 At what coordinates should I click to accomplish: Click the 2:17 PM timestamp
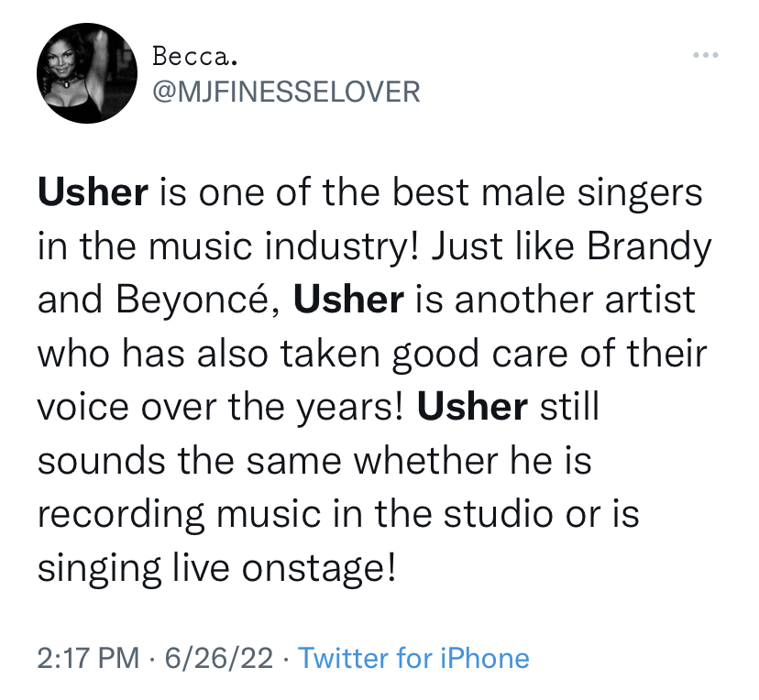[89, 658]
